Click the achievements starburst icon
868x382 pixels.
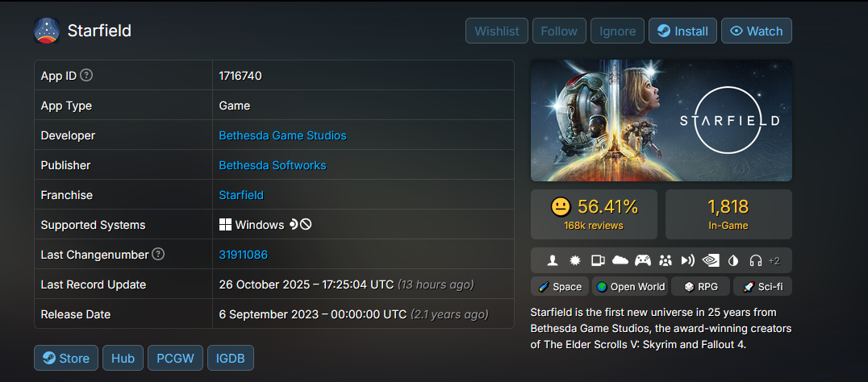574,260
